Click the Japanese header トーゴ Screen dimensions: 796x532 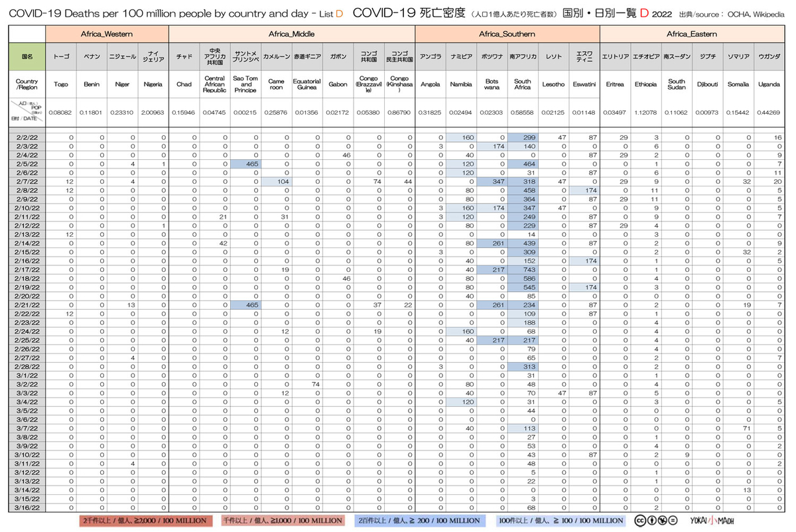tap(61, 57)
